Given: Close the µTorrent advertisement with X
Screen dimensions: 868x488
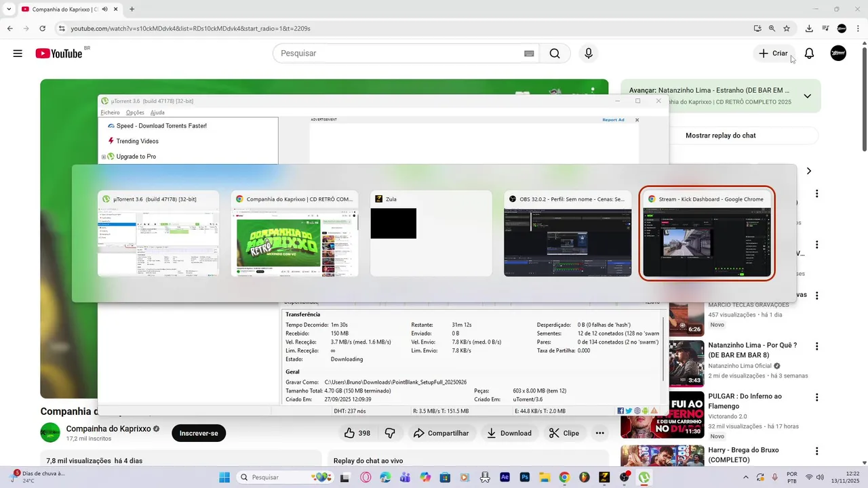Looking at the screenshot, I should click(637, 120).
